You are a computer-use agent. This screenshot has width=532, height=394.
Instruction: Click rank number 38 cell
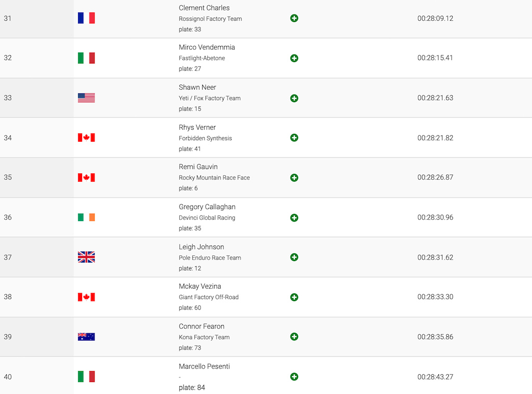pyautogui.click(x=37, y=297)
